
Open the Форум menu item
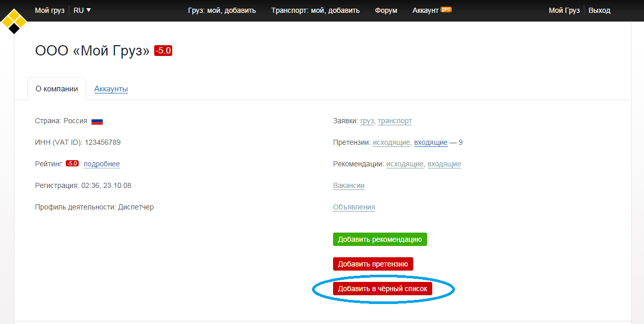click(x=386, y=10)
